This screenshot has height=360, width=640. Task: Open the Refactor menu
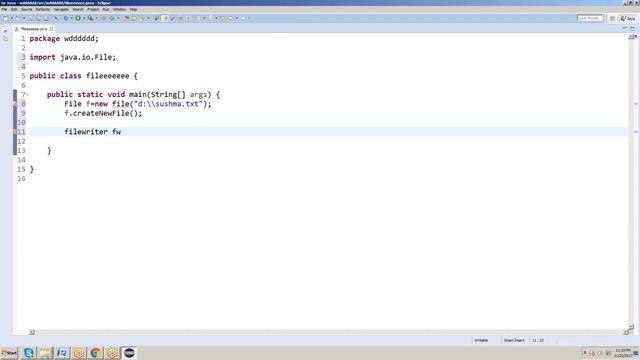[x=42, y=9]
